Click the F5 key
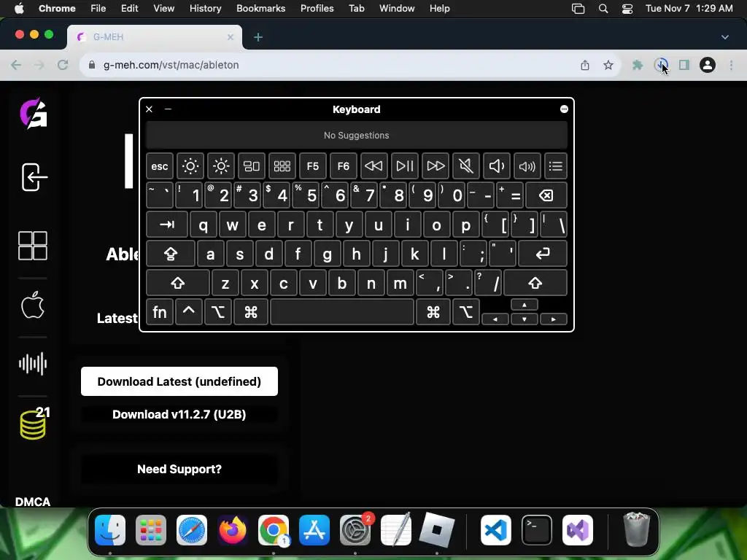Viewport: 747px width, 560px height. click(312, 166)
